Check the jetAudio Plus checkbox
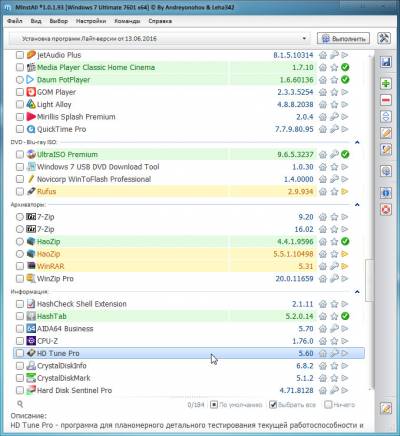This screenshot has width=400, height=436. click(20, 55)
